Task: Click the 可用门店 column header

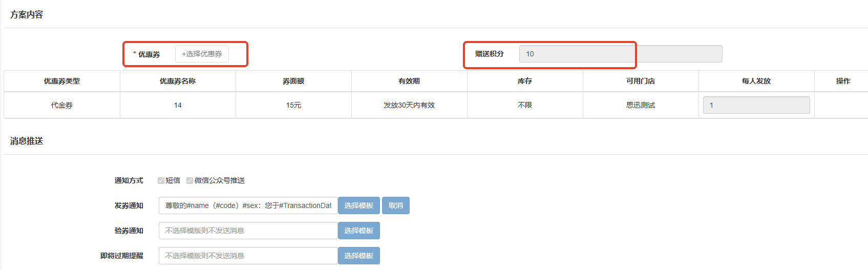Action: (641, 81)
